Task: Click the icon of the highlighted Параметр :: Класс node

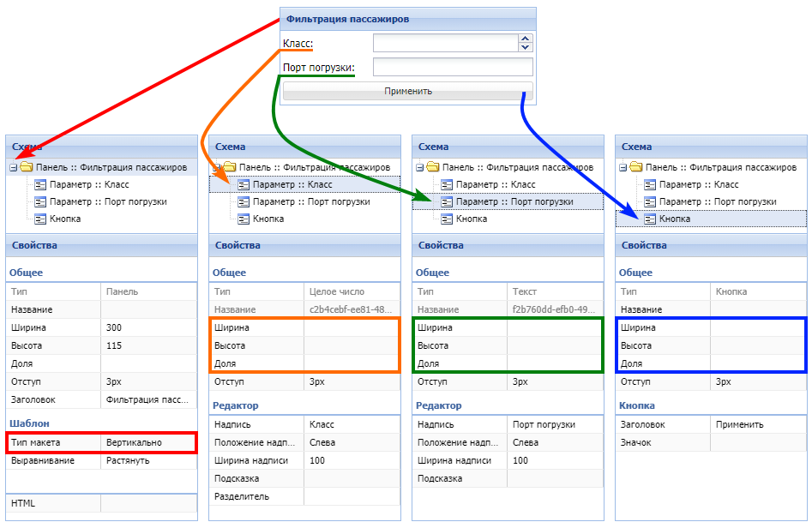Action: [x=244, y=184]
